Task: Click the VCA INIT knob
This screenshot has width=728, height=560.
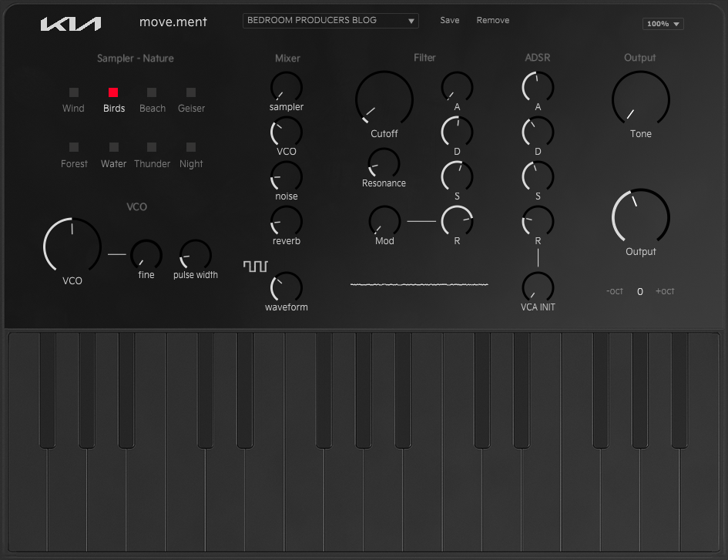Action: pos(538,287)
